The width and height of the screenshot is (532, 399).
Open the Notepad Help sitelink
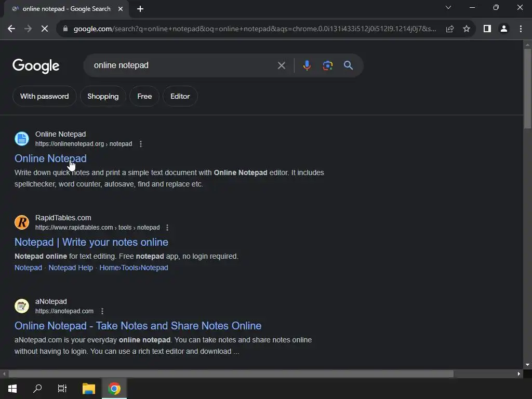[x=71, y=268]
